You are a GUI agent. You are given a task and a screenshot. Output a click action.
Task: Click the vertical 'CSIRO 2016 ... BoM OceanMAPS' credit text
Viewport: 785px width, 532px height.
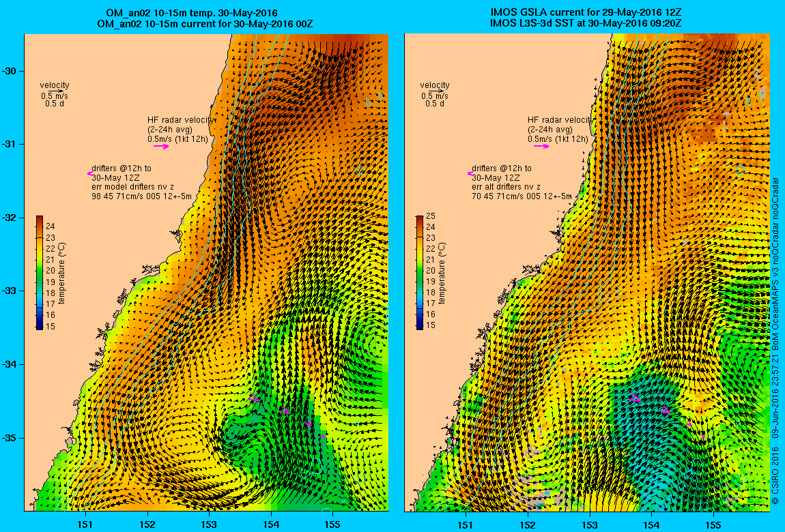point(775,340)
